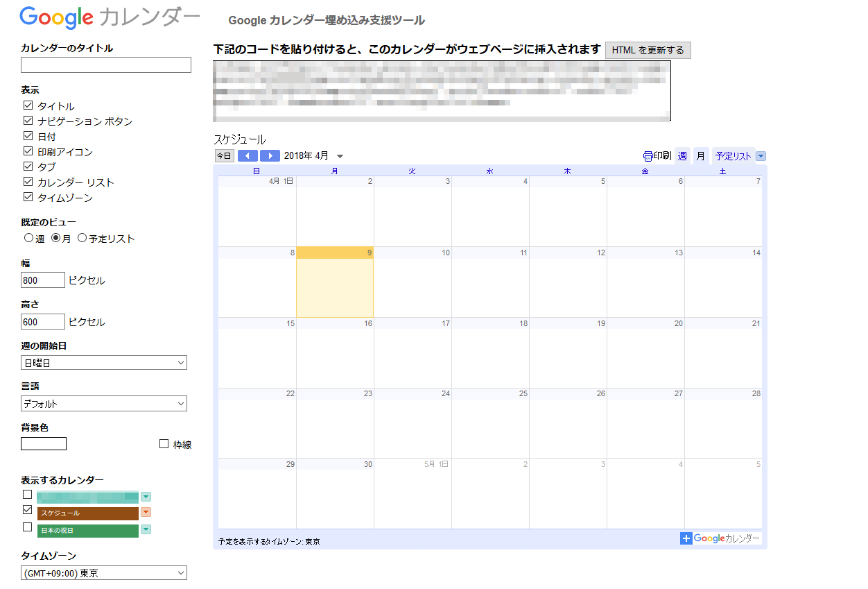Uncheck the タイトル checkbox
Image resolution: width=868 pixels, height=589 pixels.
click(x=28, y=105)
